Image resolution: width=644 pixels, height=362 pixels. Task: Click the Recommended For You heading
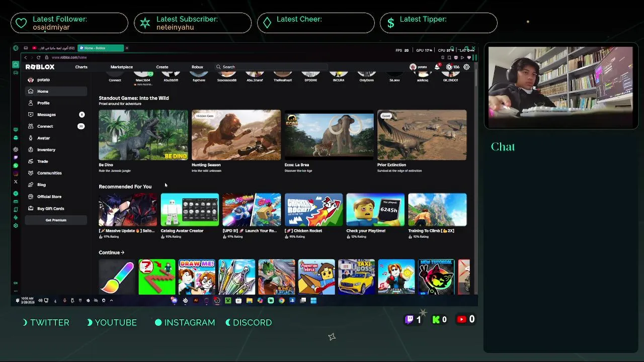point(125,187)
